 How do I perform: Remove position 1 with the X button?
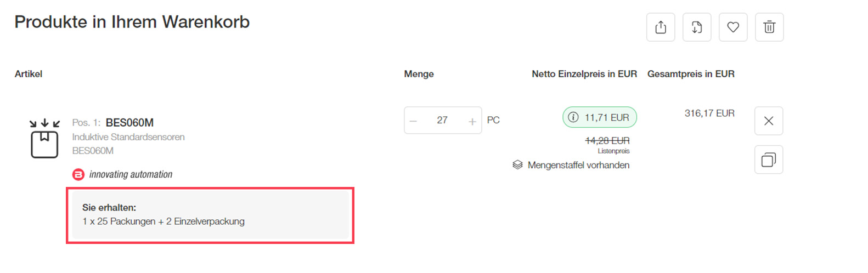(769, 121)
